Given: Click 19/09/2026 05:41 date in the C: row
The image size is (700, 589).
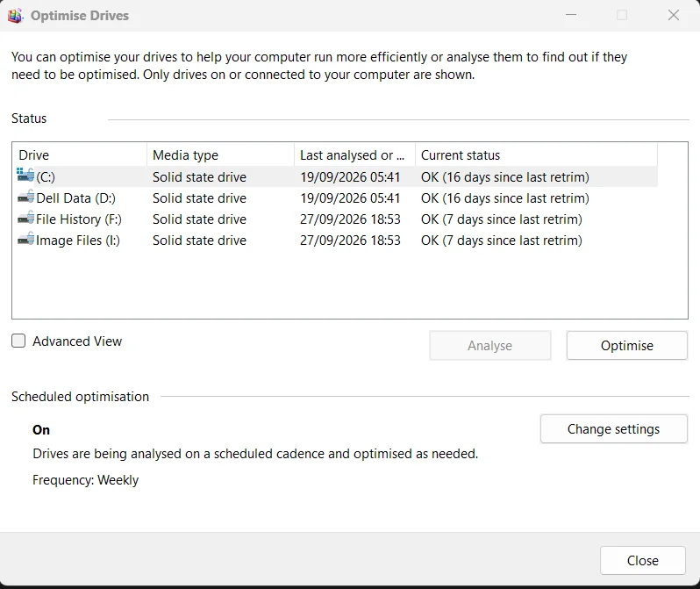Looking at the screenshot, I should (x=350, y=177).
